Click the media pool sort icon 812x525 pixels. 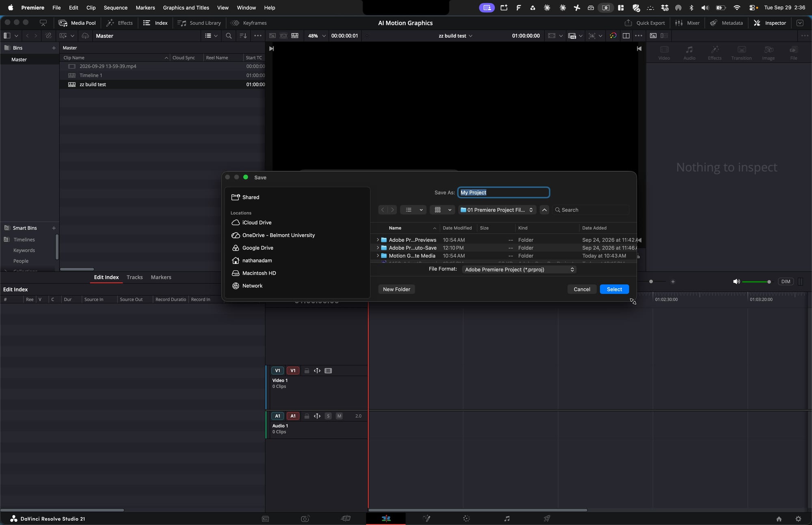[243, 36]
